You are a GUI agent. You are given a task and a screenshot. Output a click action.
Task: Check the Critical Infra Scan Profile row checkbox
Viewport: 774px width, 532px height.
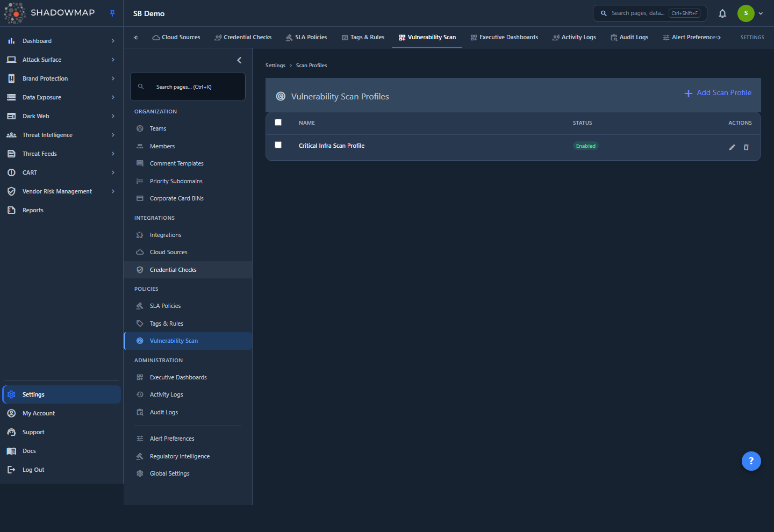(x=278, y=145)
